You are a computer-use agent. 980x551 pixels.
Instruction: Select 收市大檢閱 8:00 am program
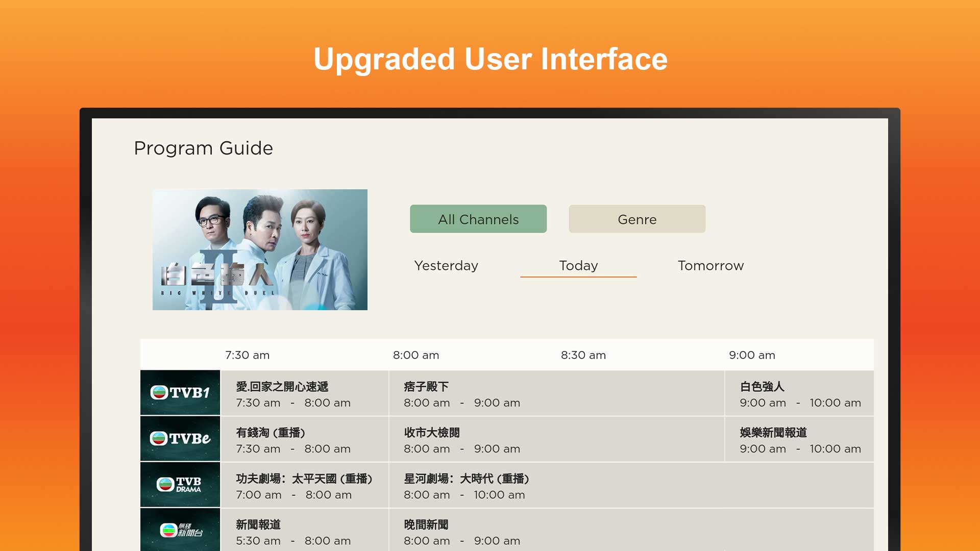tap(556, 439)
